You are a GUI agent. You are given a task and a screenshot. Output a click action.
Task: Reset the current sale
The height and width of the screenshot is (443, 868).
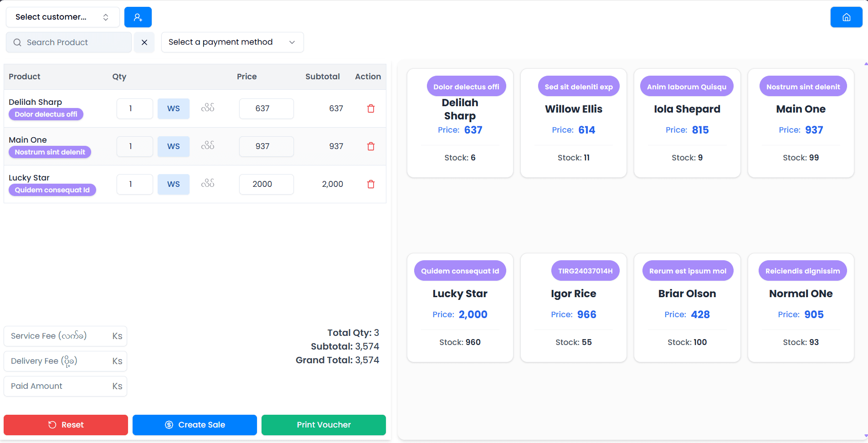(66, 425)
